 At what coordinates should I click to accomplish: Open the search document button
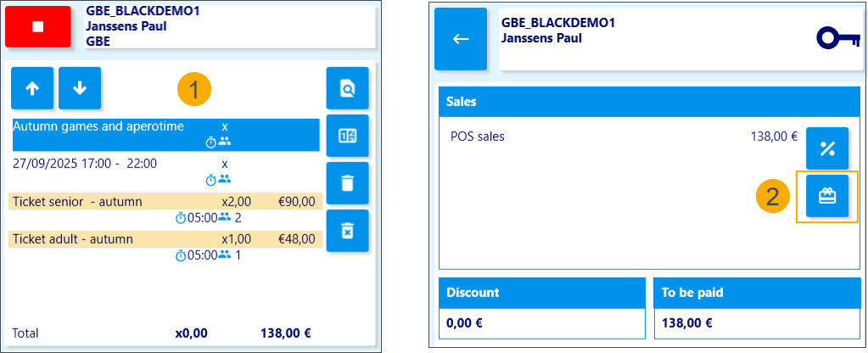[347, 88]
